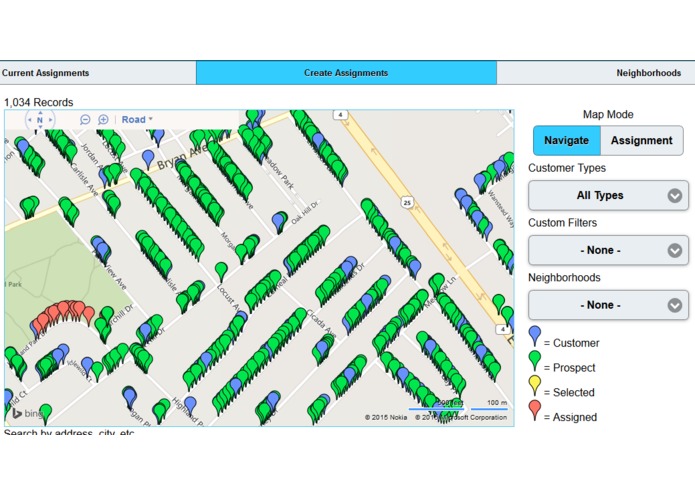Pan map right with compass arrow

point(51,120)
